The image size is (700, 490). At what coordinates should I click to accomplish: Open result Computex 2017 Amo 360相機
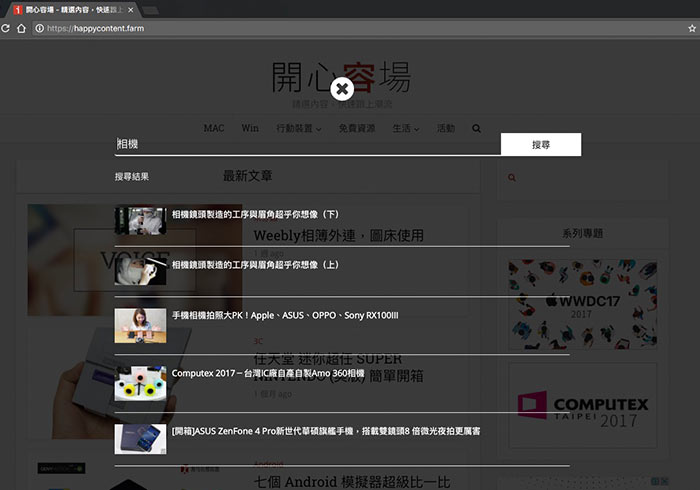[x=268, y=374]
